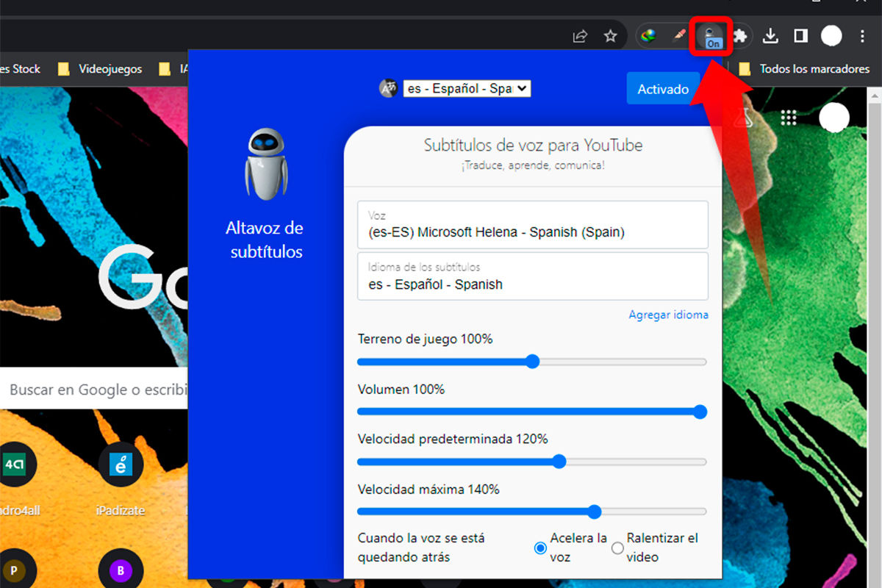Click the Buscar en Google search box
The height and width of the screenshot is (588, 882).
(94, 390)
